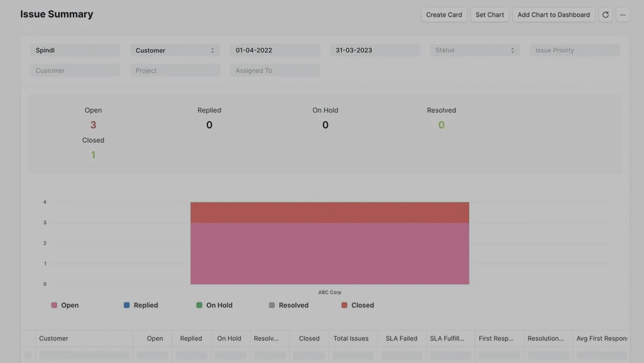
Task: Toggle the Open legend series
Action: pyautogui.click(x=65, y=305)
